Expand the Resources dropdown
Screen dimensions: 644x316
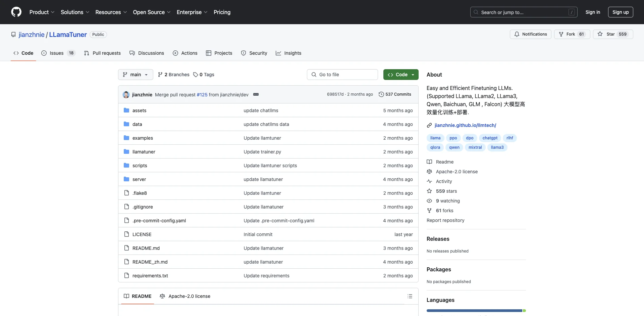(x=111, y=12)
